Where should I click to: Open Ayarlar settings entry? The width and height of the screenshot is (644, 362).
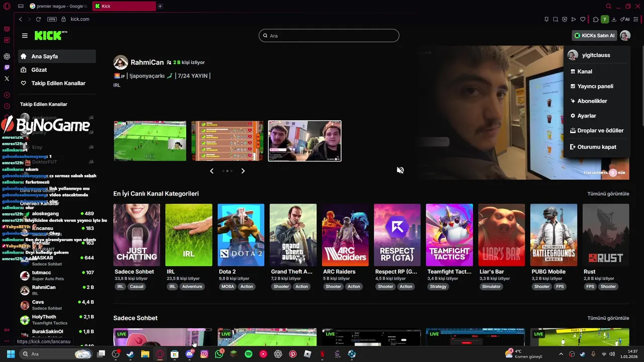click(597, 116)
